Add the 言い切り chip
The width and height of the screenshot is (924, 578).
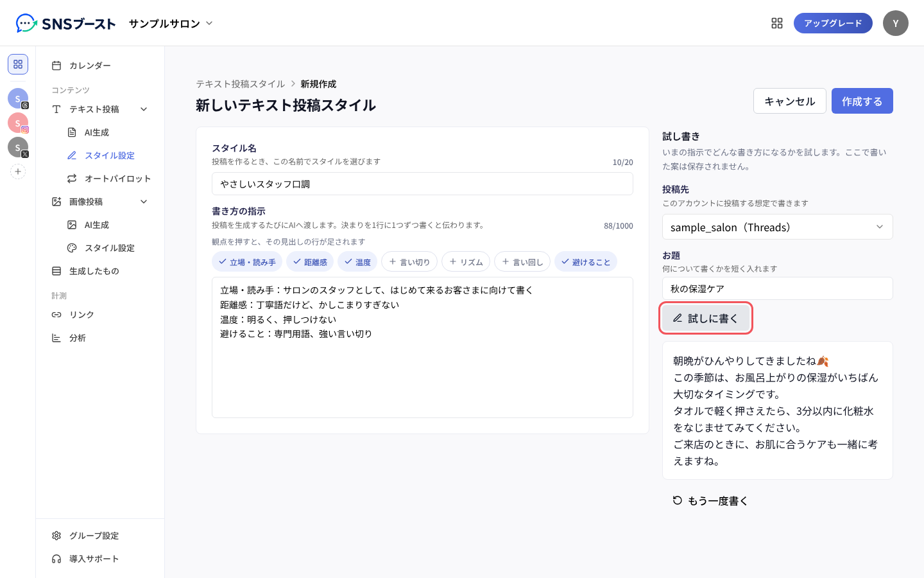coord(409,262)
